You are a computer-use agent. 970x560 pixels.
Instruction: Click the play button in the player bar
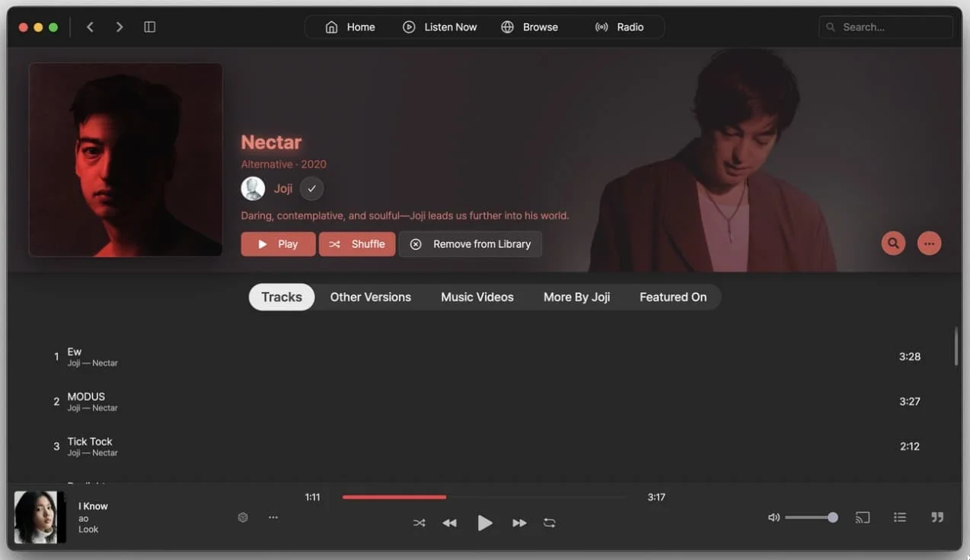484,523
